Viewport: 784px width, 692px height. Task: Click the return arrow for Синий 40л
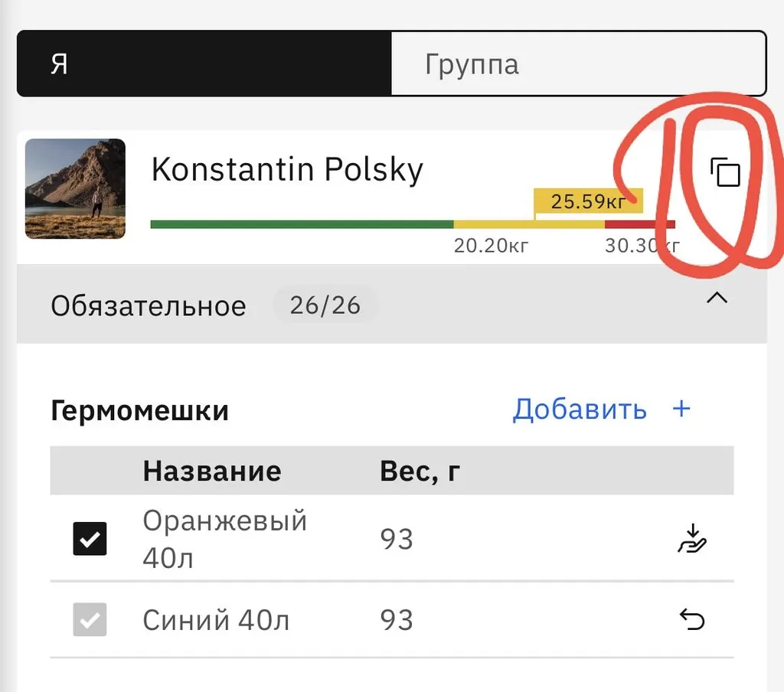pos(692,619)
